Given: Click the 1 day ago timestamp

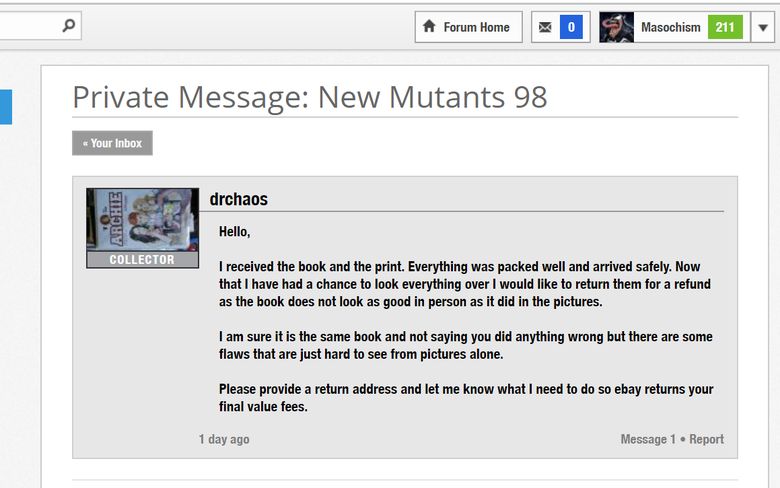Looking at the screenshot, I should 224,439.
